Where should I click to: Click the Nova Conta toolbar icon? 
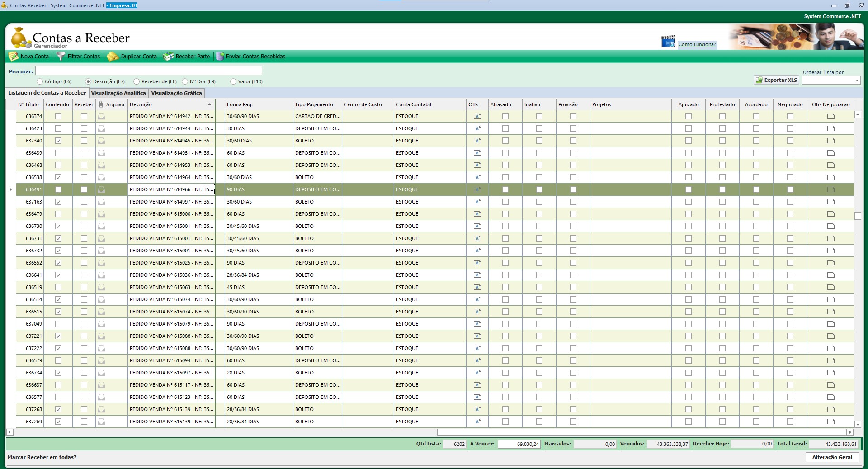(14, 57)
